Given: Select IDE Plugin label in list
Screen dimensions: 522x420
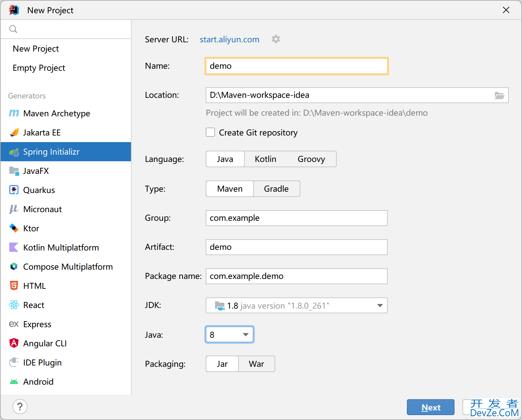Looking at the screenshot, I should coord(42,363).
